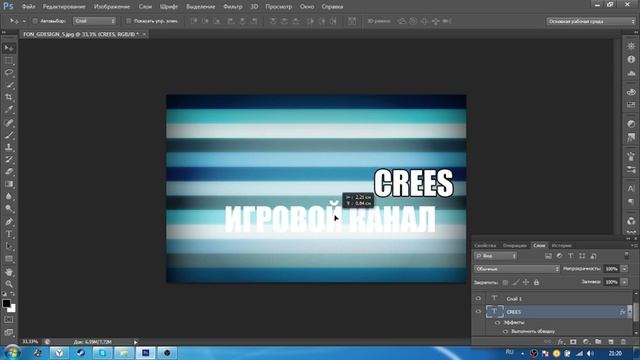Toggle layer filtering switch on/off
Screen dimensions: 640x360
(x=627, y=256)
